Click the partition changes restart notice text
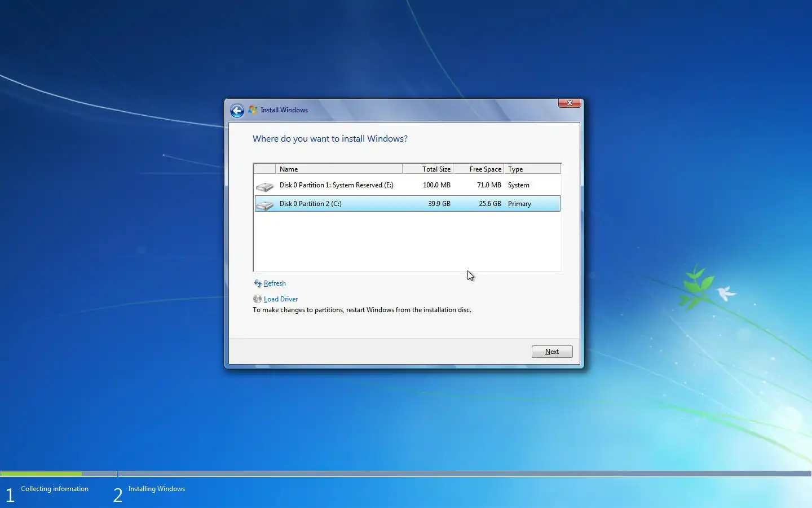The image size is (812, 508). pos(362,310)
